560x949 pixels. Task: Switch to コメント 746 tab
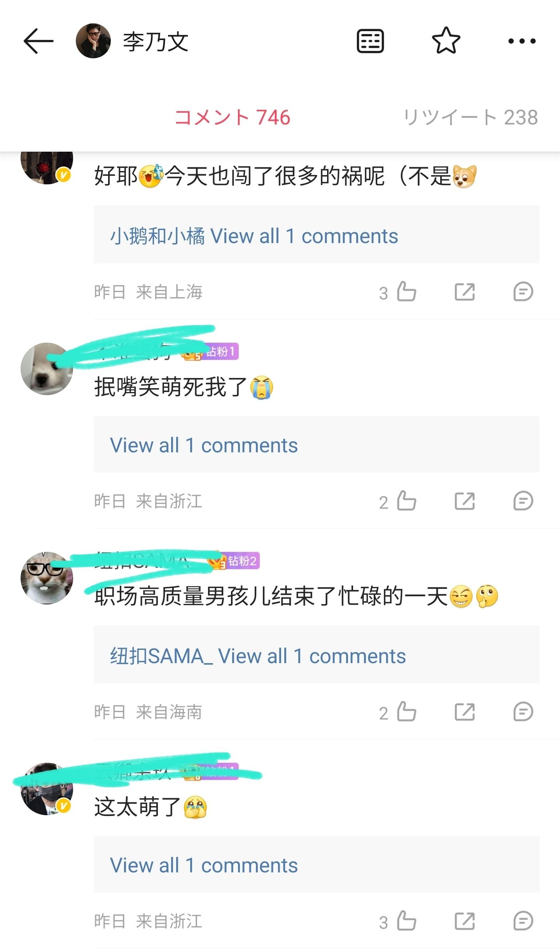tap(233, 117)
